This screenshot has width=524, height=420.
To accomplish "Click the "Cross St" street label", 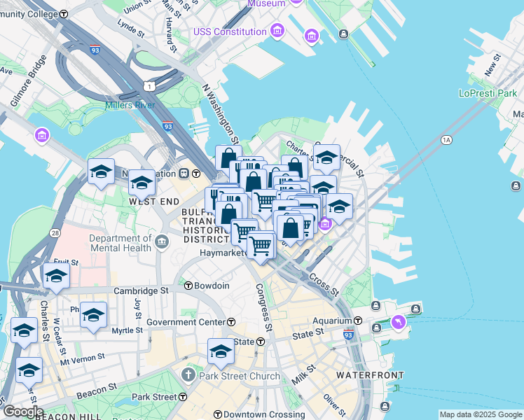I will [324, 284].
